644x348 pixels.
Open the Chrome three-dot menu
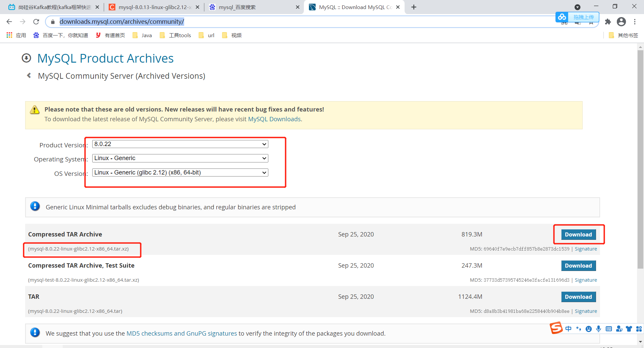coord(635,22)
